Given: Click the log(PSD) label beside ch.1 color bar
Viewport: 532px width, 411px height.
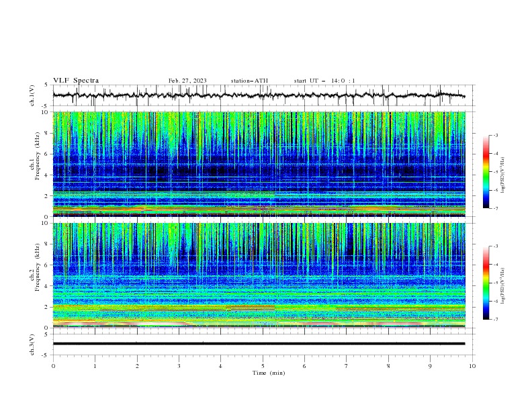Looking at the screenshot, I should click(502, 175).
